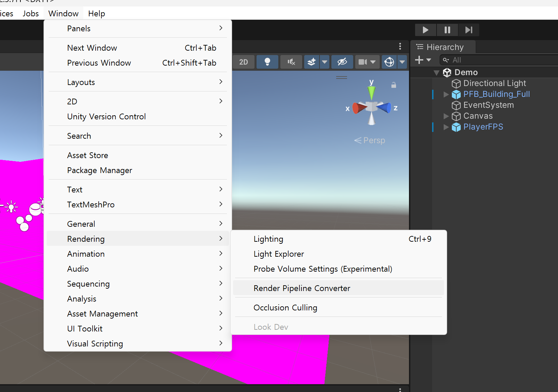Click the green Y axis cone
This screenshot has width=558, height=392.
pos(372,92)
